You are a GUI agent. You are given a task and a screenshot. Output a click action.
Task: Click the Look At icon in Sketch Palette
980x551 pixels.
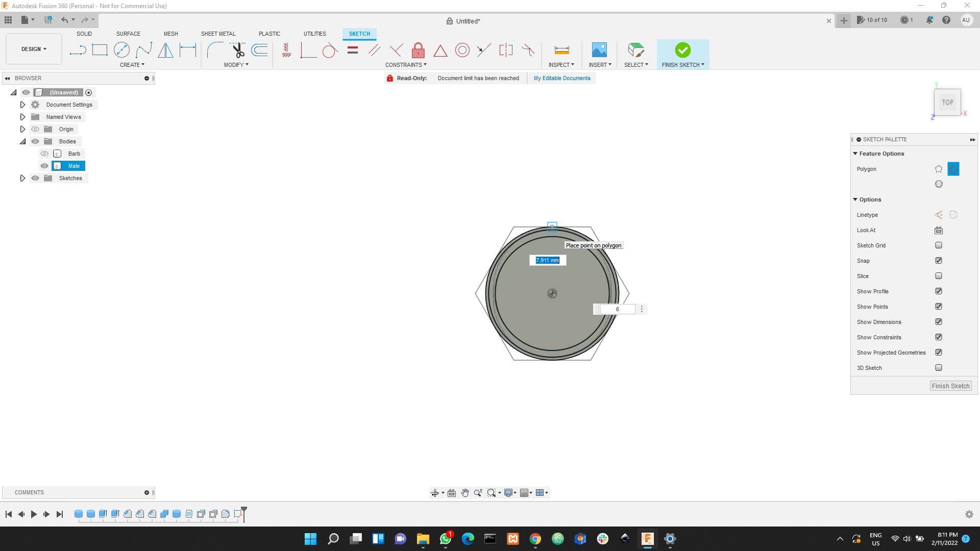[x=939, y=230]
